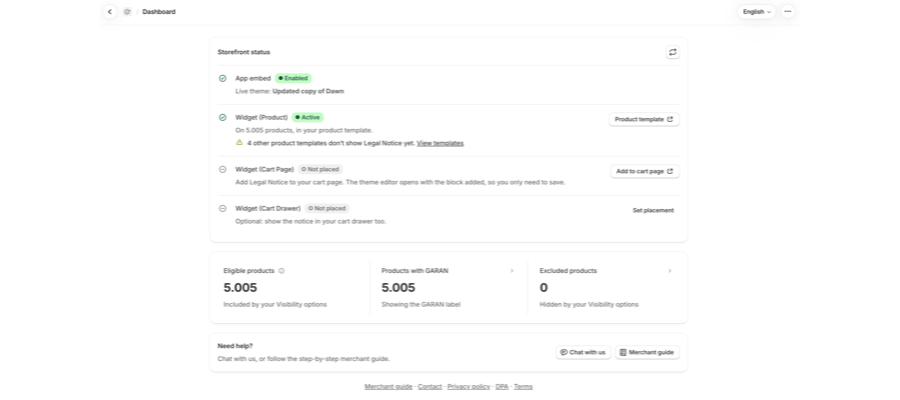Image resolution: width=900 pixels, height=400 pixels.
Task: Open the Product template in the editor
Action: click(x=644, y=119)
